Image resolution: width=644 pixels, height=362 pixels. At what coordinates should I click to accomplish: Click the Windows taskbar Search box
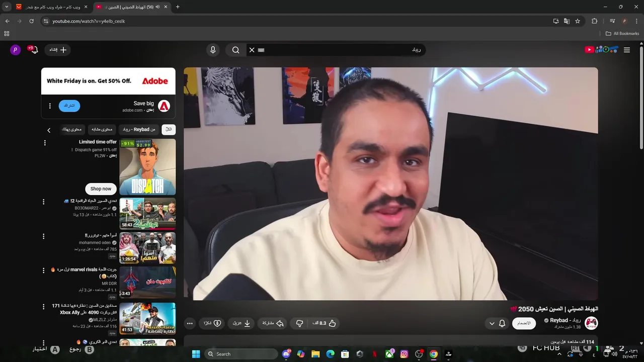click(242, 354)
